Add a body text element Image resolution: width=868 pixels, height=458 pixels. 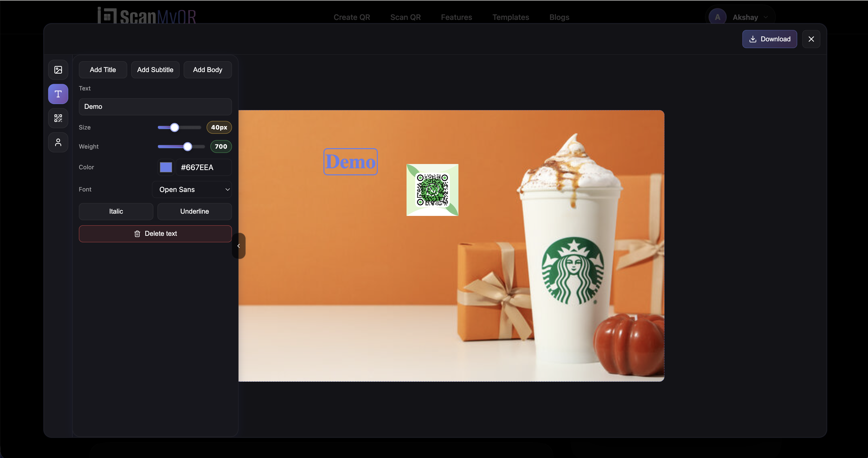pyautogui.click(x=208, y=70)
